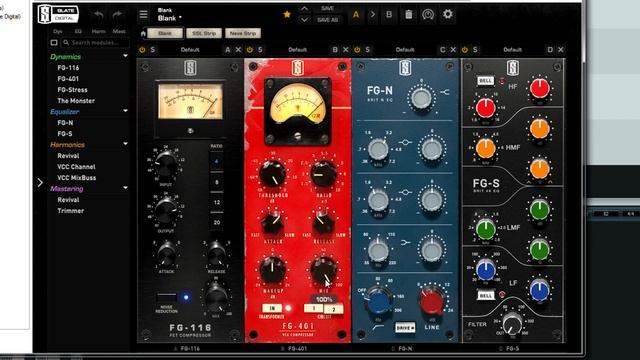Select the Blank strip button
The height and width of the screenshot is (360, 640).
pos(165,33)
